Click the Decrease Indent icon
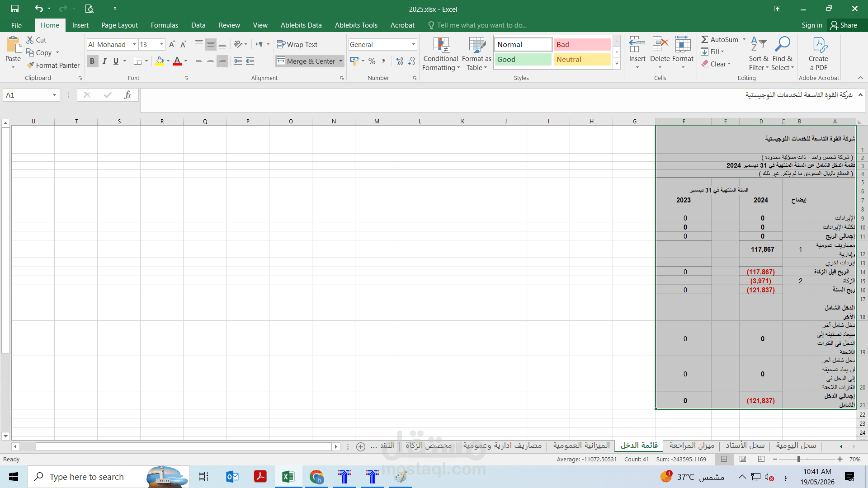 point(238,61)
